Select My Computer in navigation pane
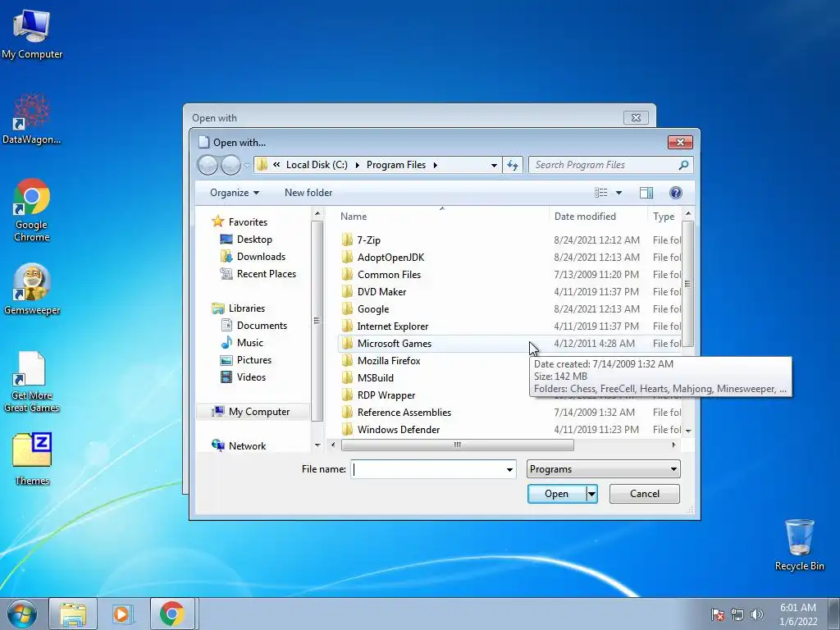This screenshot has width=840, height=630. click(251, 412)
